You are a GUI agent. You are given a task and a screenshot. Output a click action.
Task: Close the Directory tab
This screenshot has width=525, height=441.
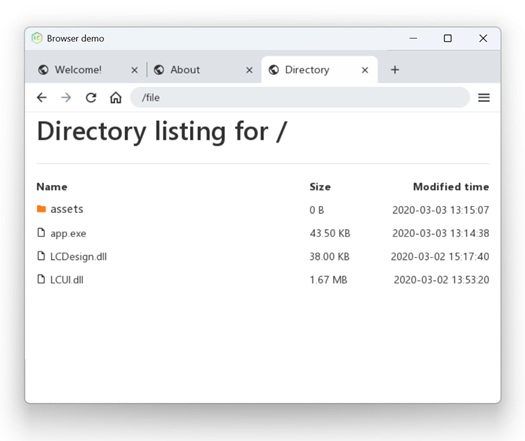[x=365, y=70]
